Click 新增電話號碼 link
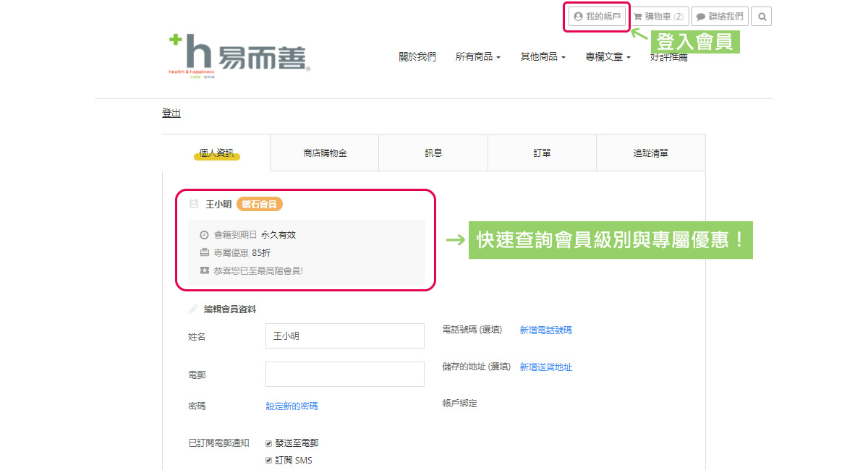 point(545,330)
